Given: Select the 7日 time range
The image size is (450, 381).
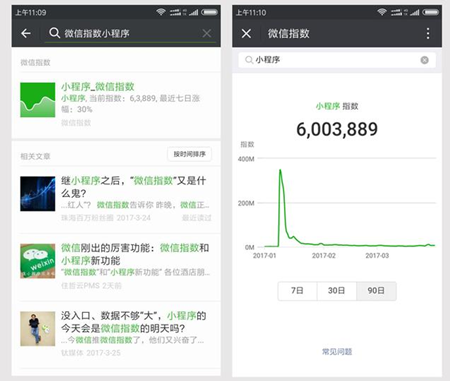Looking at the screenshot, I should 297,291.
